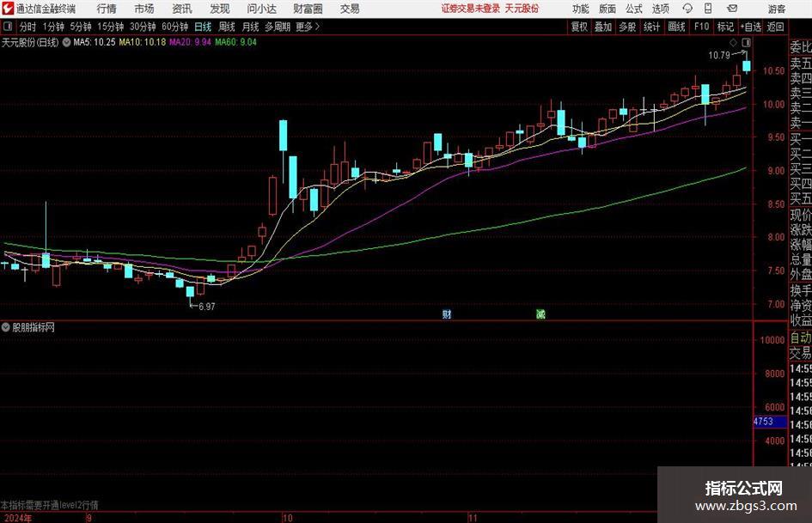This screenshot has height=523, width=812.
Task: Open the 功能 menu
Action: 581,9
